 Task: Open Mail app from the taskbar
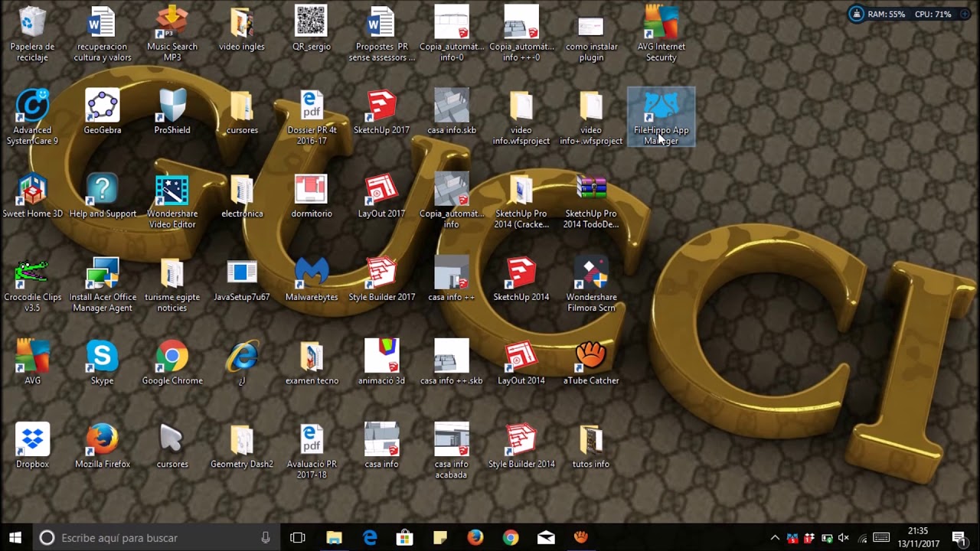tap(546, 537)
